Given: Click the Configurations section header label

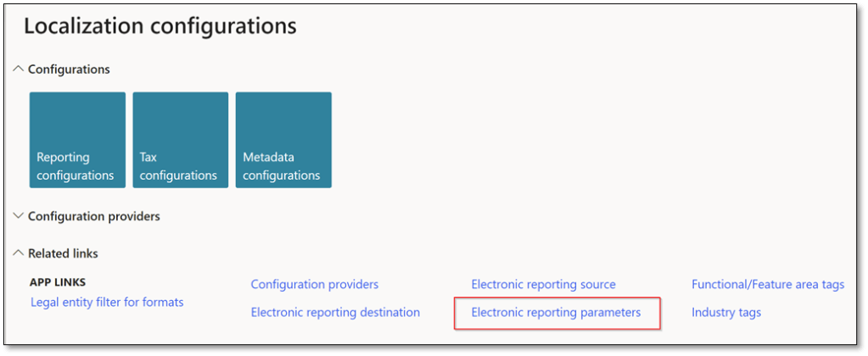Looking at the screenshot, I should (x=69, y=70).
